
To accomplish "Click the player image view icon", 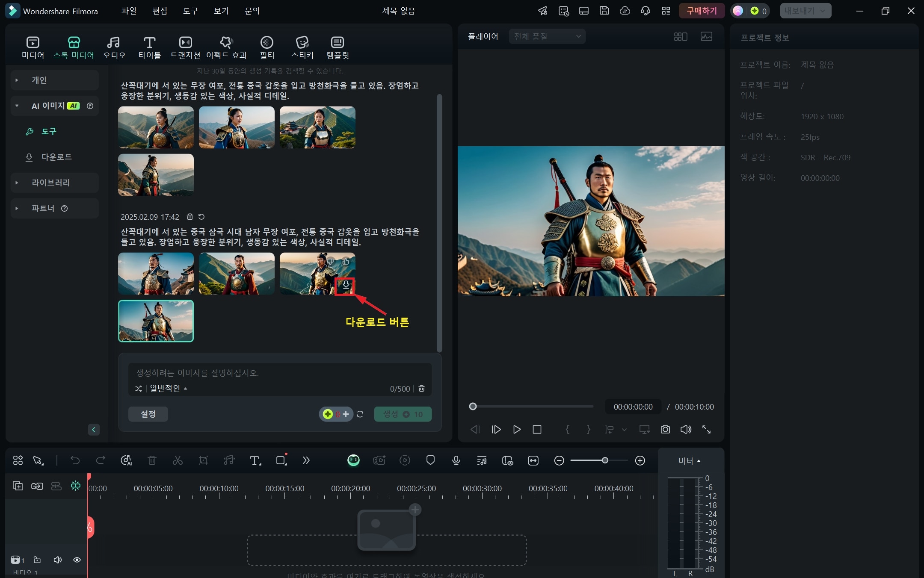I will click(706, 36).
